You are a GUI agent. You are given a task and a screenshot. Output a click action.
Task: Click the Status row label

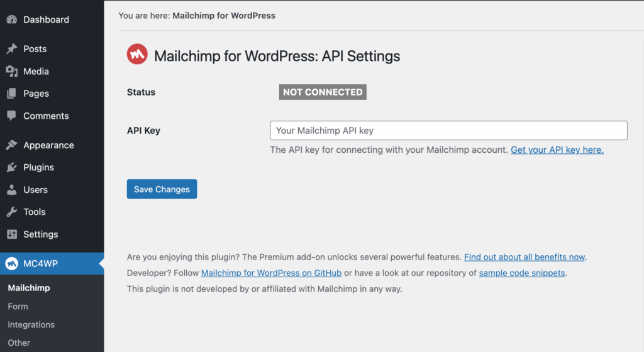tap(141, 92)
